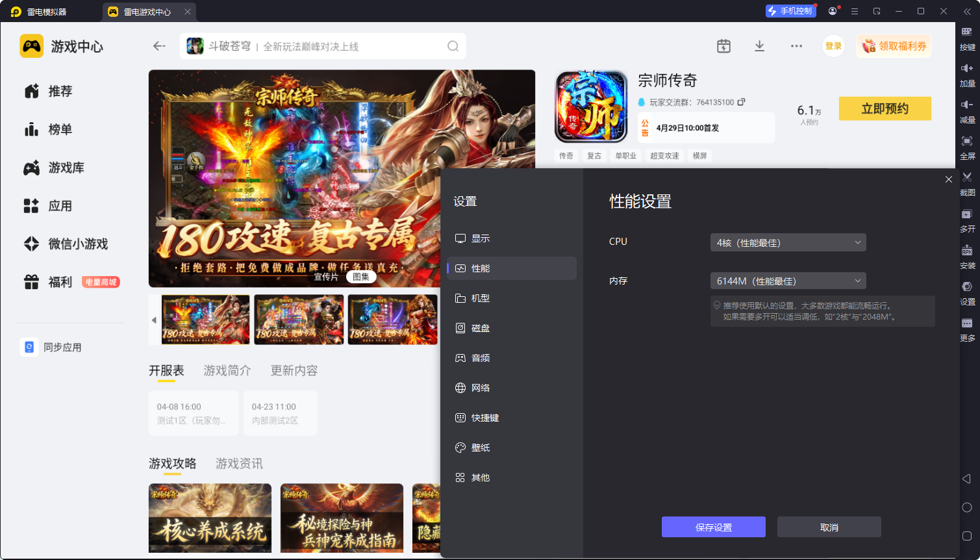Open 机型 device model settings
980x560 pixels.
tap(512, 298)
